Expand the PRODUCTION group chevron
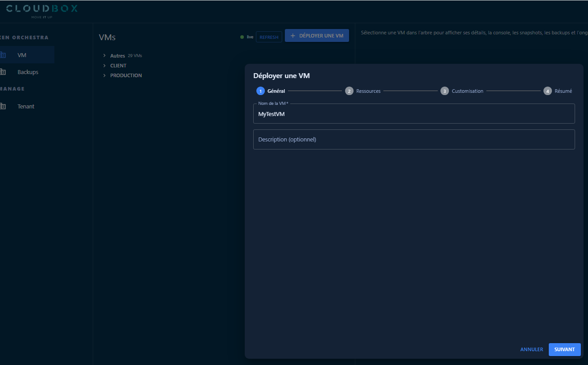Image resolution: width=588 pixels, height=365 pixels. click(105, 75)
